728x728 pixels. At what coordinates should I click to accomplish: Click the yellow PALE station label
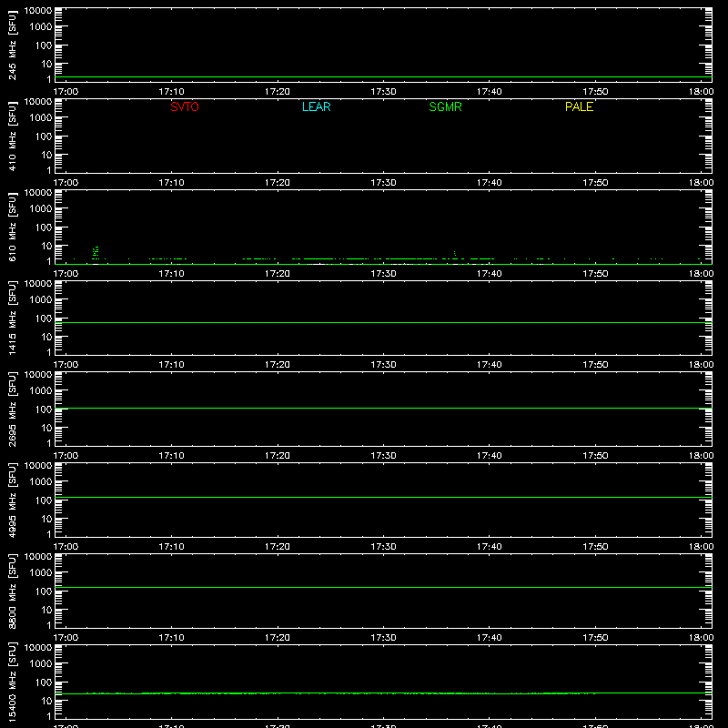click(x=579, y=106)
